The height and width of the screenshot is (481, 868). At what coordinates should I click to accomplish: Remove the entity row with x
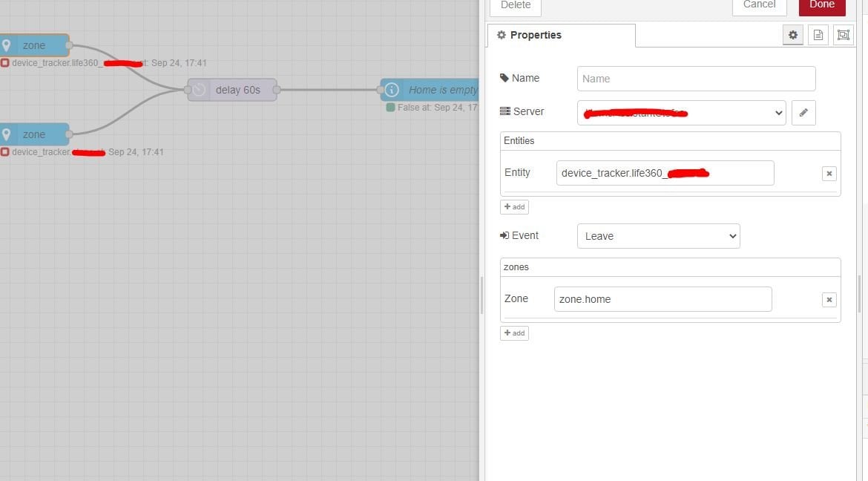tap(829, 174)
